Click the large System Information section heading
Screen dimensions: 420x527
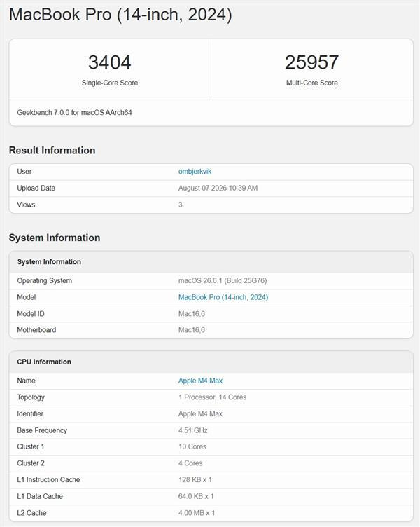(55, 238)
